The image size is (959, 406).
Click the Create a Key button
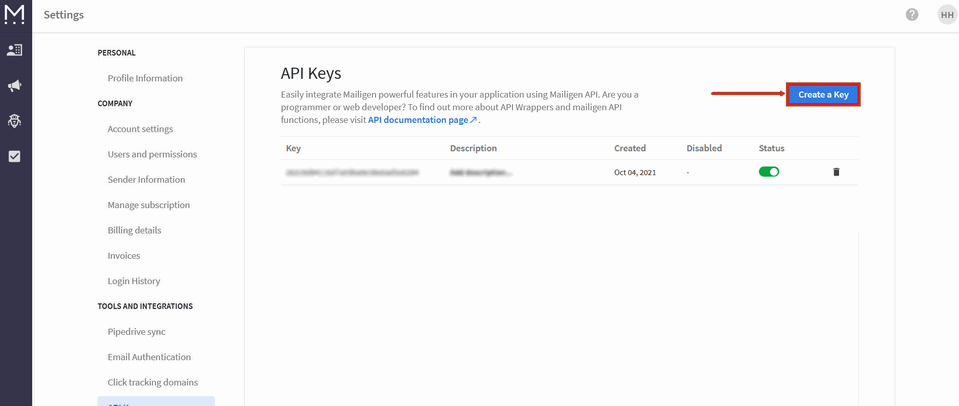click(823, 94)
